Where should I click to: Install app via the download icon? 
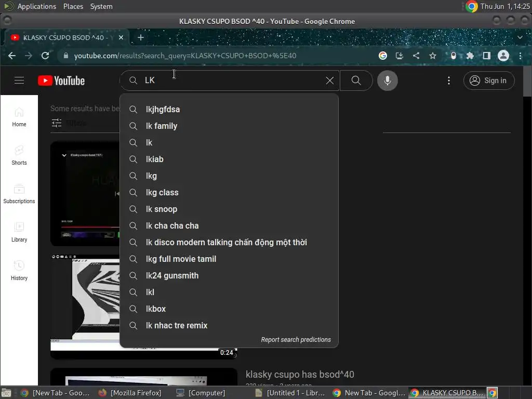(x=400, y=56)
